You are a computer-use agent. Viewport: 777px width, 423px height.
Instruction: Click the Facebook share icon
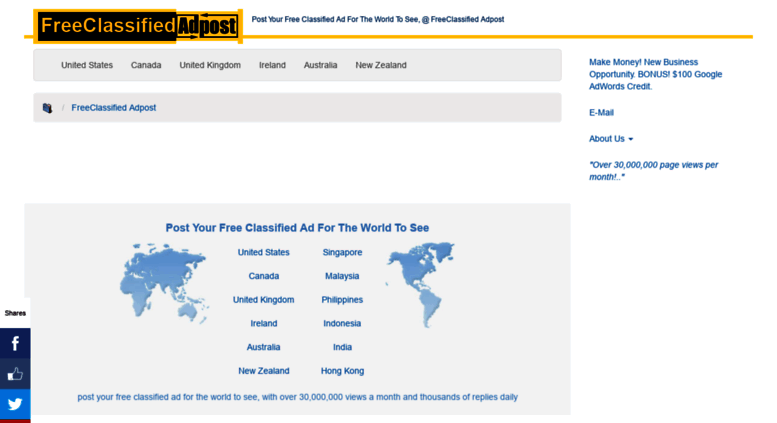(x=15, y=343)
